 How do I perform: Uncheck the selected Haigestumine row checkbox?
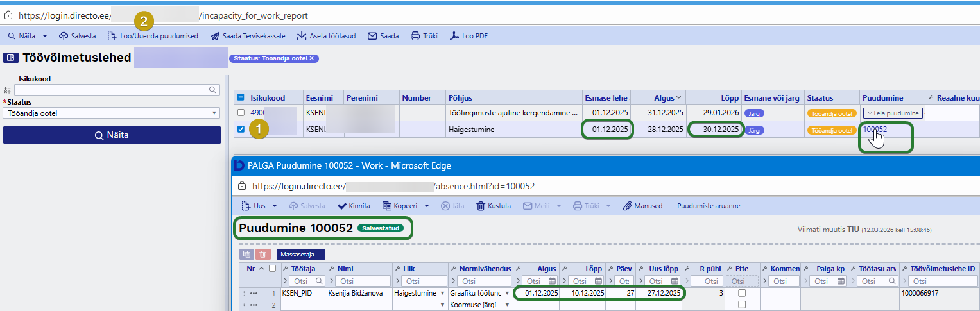[241, 129]
